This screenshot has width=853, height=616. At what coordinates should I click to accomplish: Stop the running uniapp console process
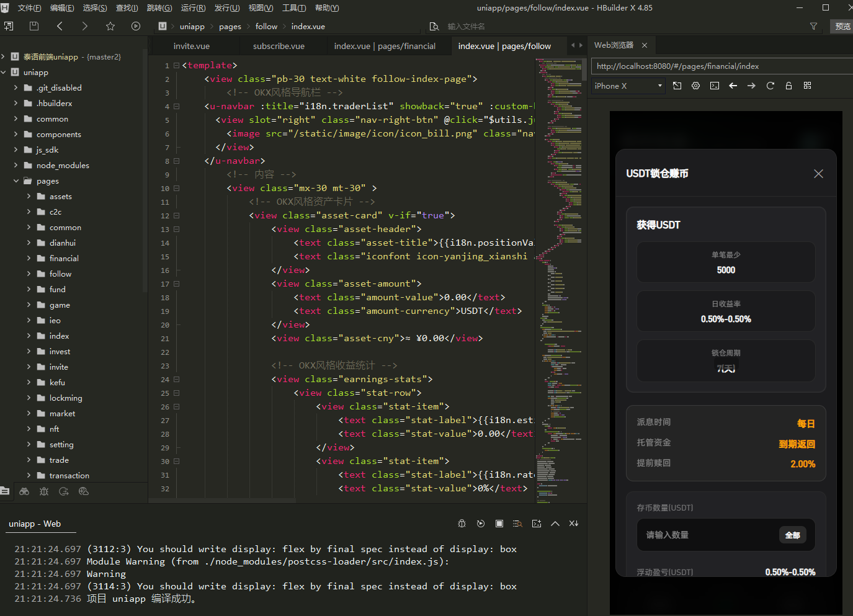499,524
